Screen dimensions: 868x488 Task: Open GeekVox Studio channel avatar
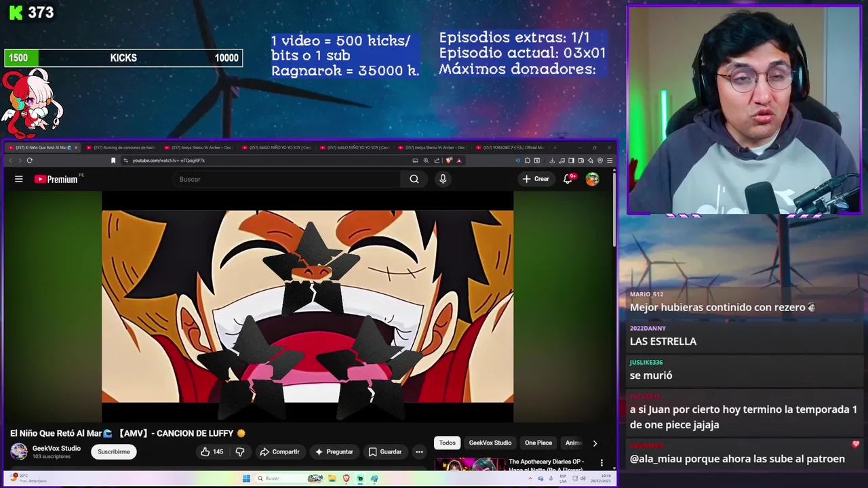(19, 451)
